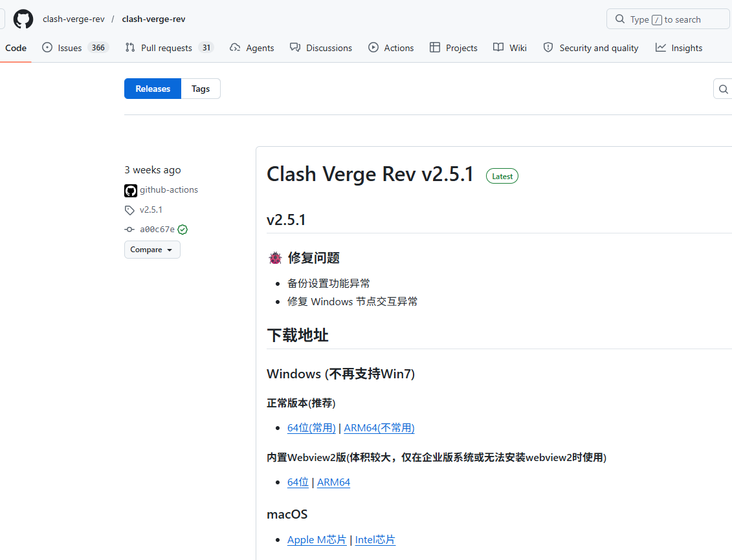
Task: Download macOS Intel芯片 build
Action: pyautogui.click(x=375, y=539)
